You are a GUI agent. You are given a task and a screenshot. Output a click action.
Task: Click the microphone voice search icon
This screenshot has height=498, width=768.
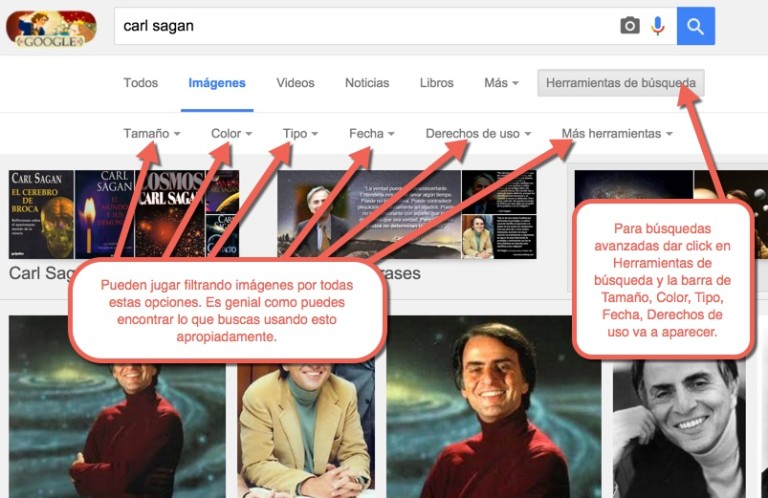click(x=658, y=26)
